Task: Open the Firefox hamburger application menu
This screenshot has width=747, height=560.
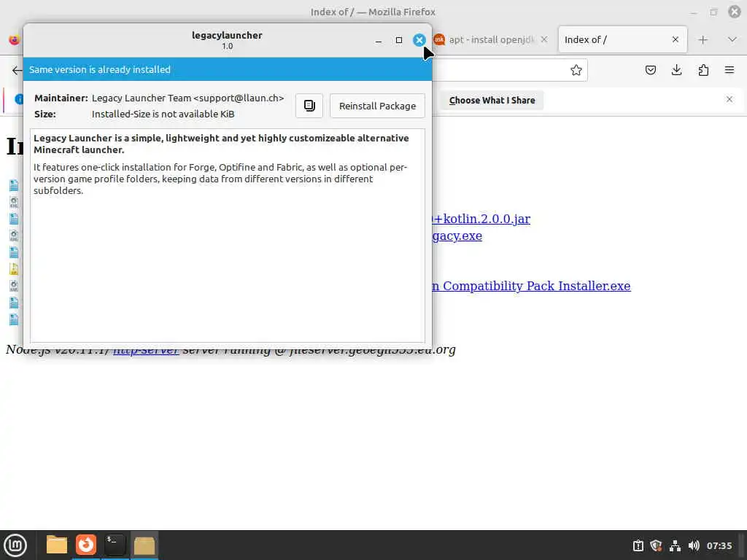Action: tap(729, 71)
